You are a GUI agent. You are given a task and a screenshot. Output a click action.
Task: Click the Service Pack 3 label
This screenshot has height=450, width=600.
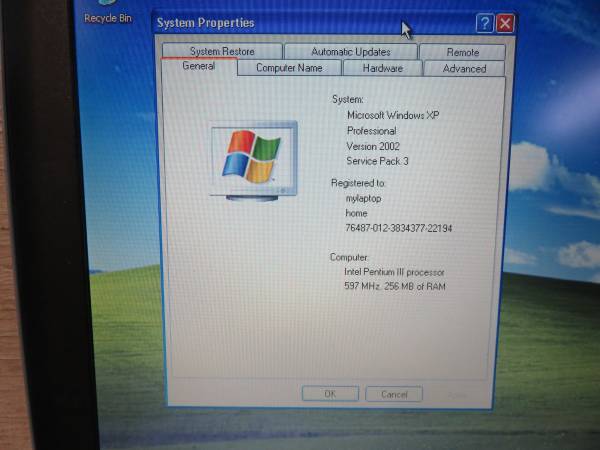tap(377, 161)
